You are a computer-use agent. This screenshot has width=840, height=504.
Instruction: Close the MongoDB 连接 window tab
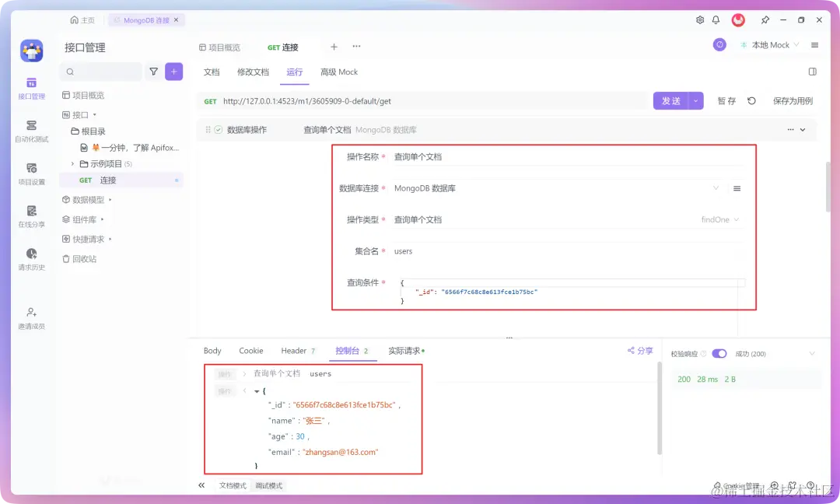177,19
